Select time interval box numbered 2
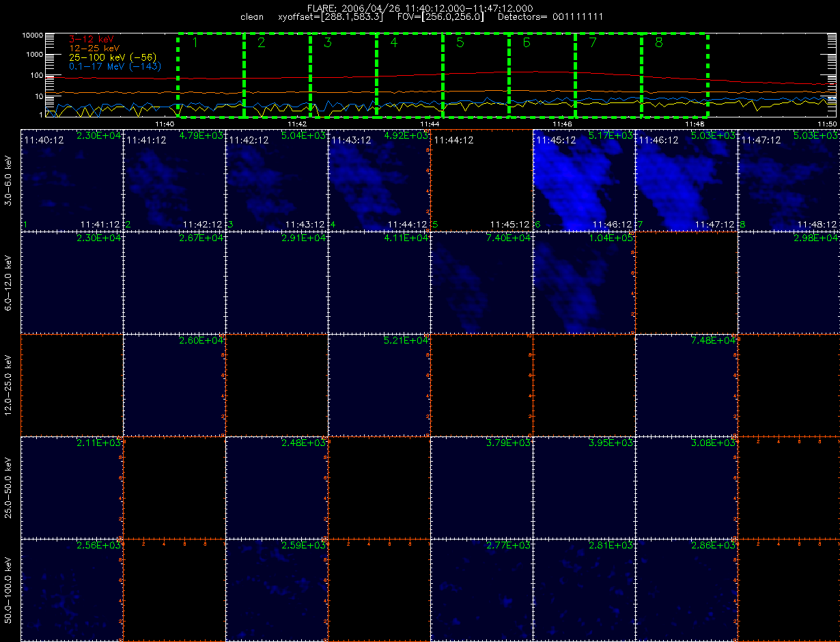The width and height of the screenshot is (840, 642). pos(277,74)
